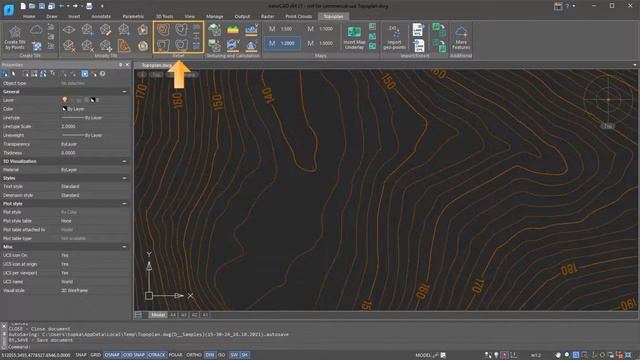Click the undo arrow in the quick access toolbar
This screenshot has width=640, height=360.
(61, 6)
